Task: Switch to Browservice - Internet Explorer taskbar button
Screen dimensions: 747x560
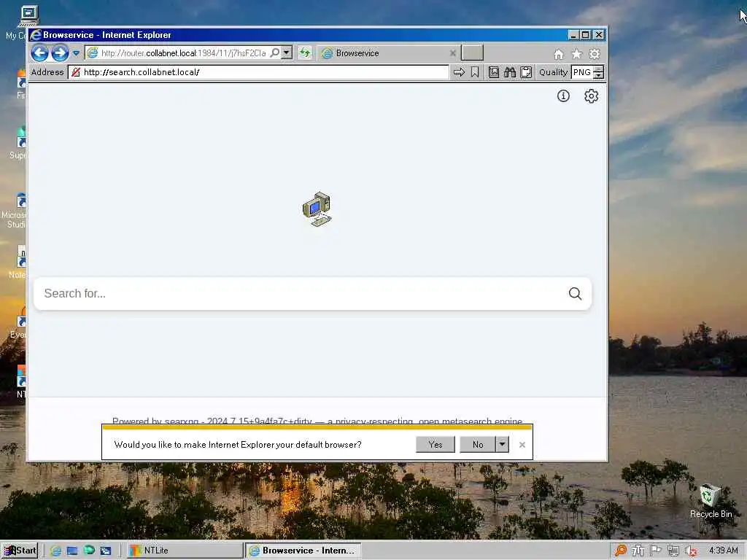Action: 303,551
